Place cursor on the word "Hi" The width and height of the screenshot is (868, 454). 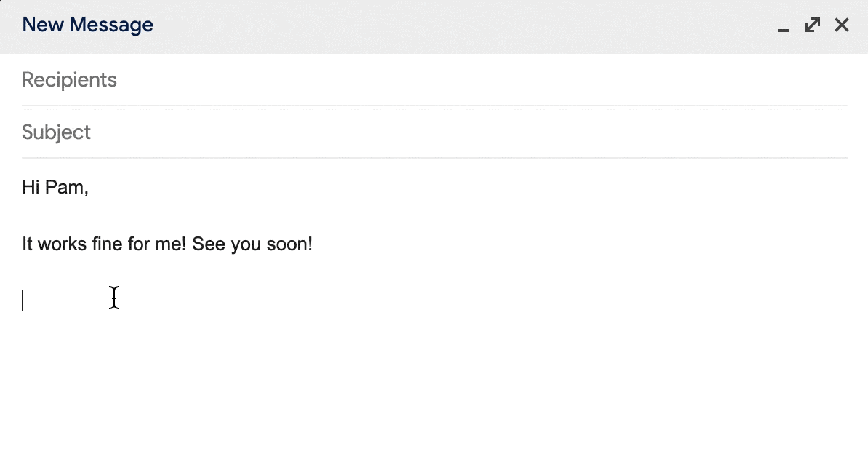click(30, 188)
